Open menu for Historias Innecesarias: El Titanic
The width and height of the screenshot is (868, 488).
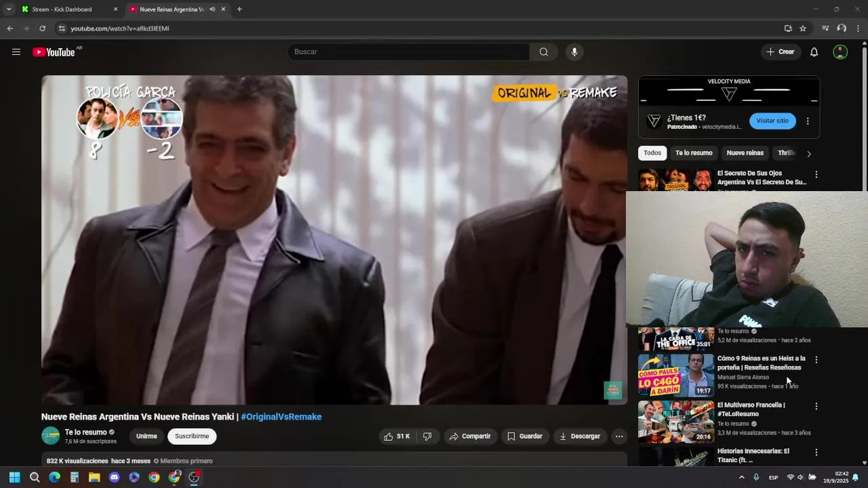816,453
